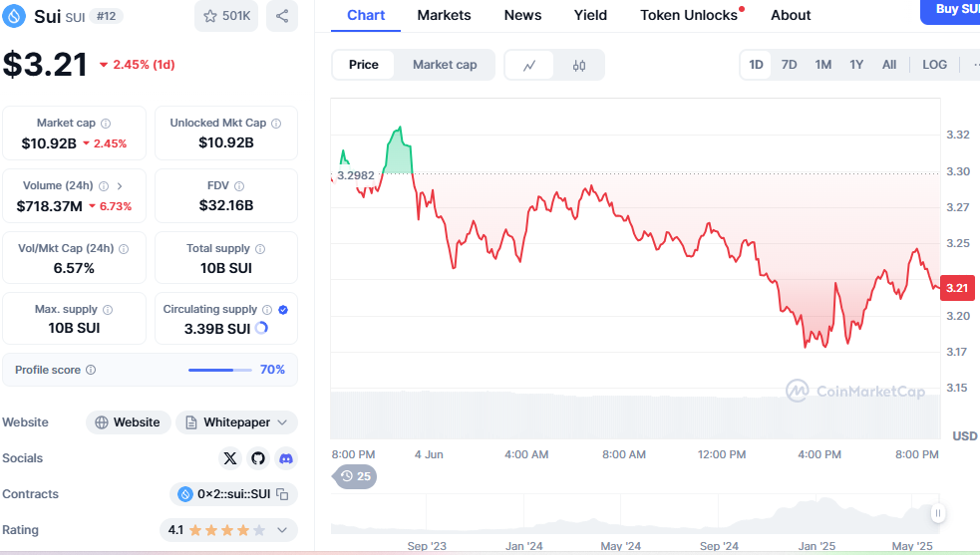
Task: Switch to line chart view
Action: tap(529, 65)
